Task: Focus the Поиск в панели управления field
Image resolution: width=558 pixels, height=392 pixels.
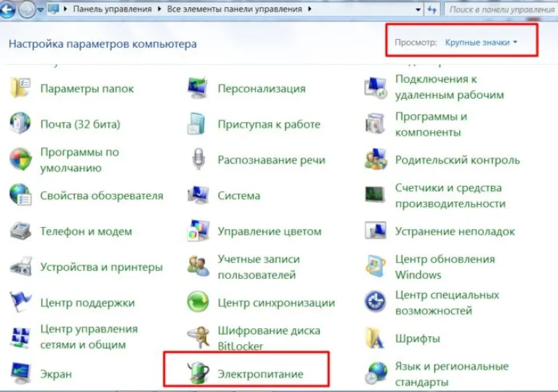Action: pyautogui.click(x=501, y=9)
